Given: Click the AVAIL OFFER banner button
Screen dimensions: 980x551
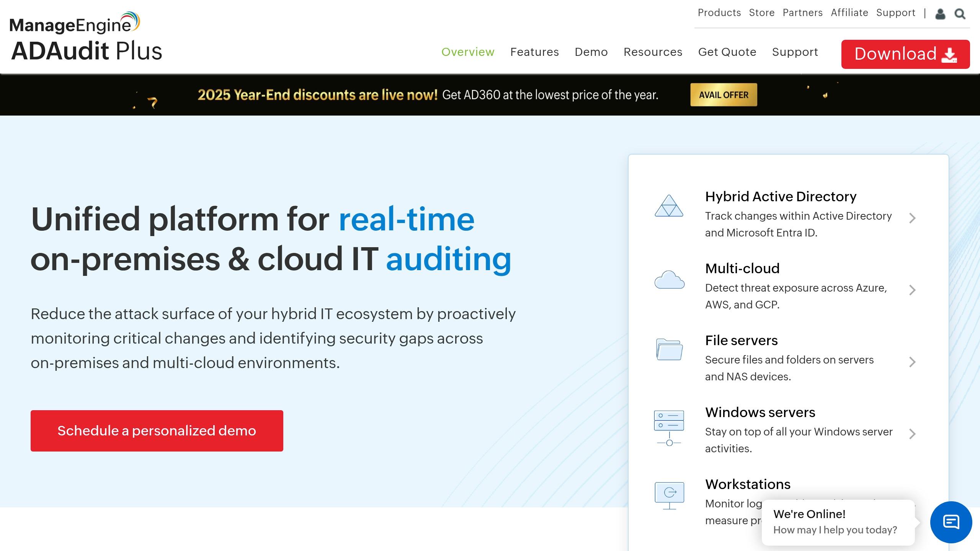Looking at the screenshot, I should point(724,95).
